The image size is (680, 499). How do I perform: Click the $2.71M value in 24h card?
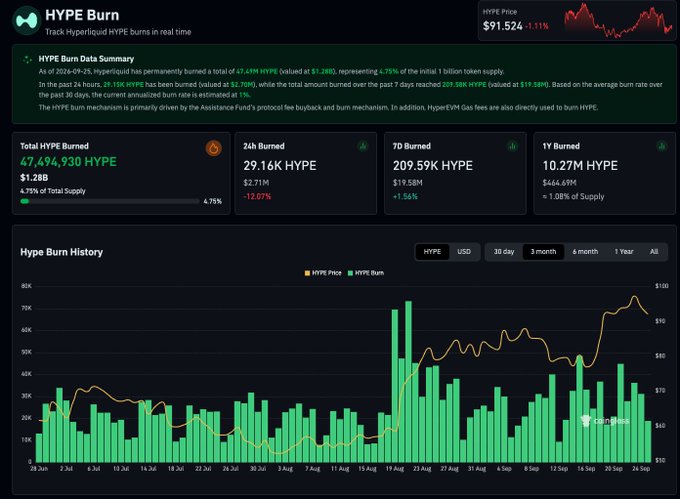tap(256, 183)
